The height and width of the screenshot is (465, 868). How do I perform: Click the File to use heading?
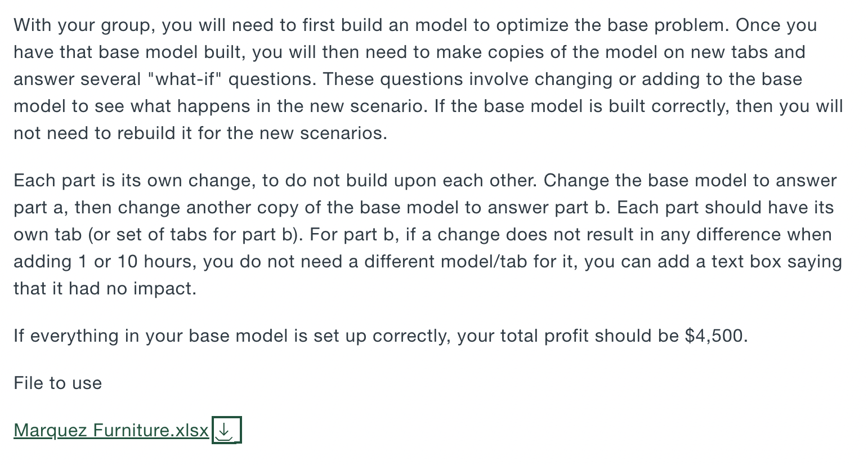pyautogui.click(x=57, y=383)
